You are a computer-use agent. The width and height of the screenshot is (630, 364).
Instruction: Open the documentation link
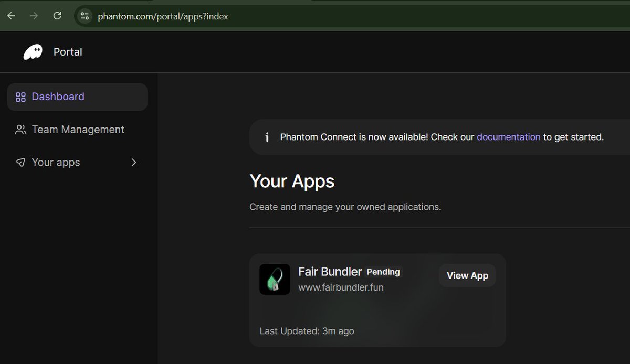click(x=508, y=137)
